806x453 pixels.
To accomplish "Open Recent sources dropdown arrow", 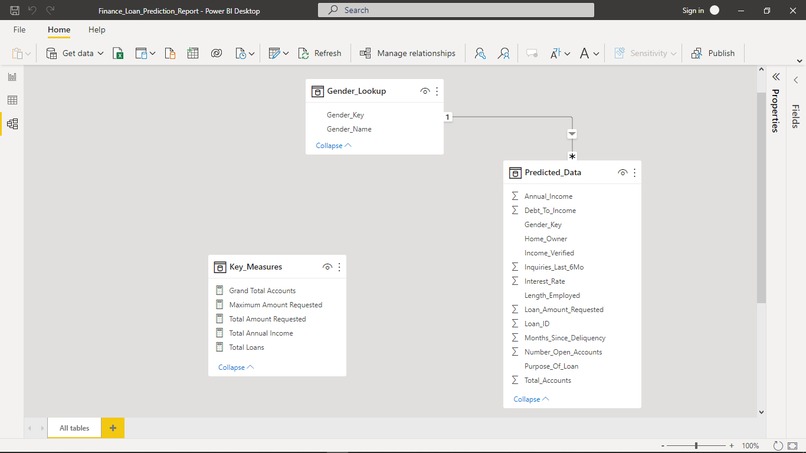I will point(252,53).
